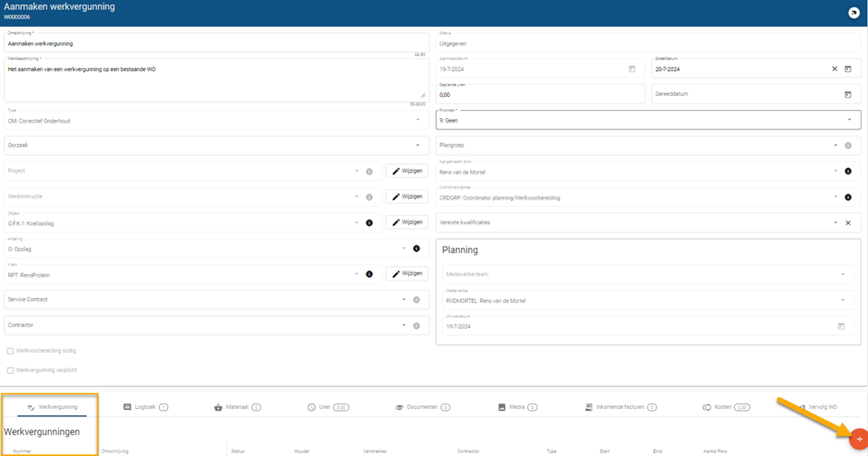
Task: Click the orange plus add button
Action: [858, 439]
